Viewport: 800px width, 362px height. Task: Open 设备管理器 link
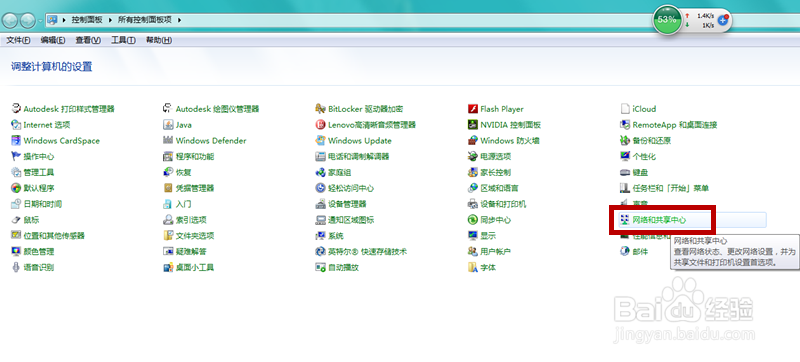click(x=347, y=204)
